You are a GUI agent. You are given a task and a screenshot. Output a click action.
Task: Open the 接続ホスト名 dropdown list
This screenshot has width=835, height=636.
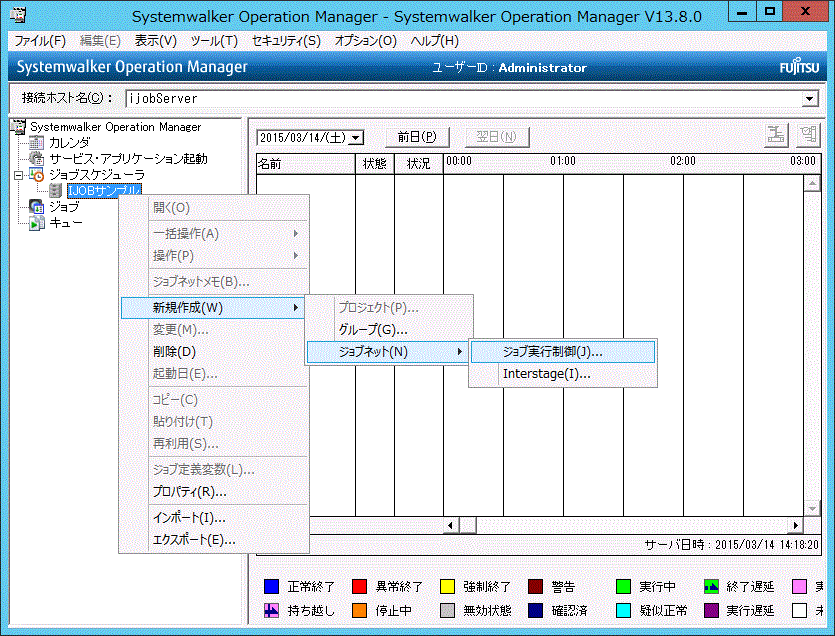tap(809, 99)
